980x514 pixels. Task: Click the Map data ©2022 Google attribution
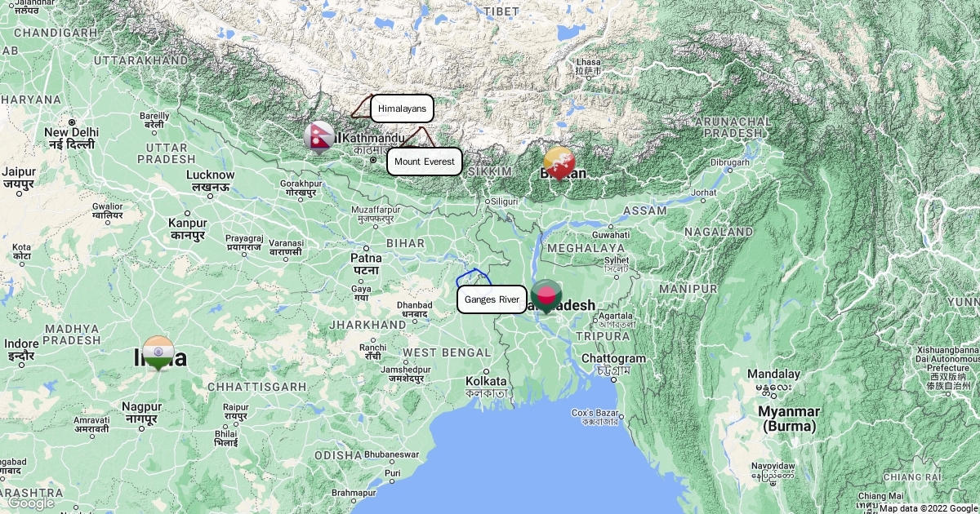point(928,508)
